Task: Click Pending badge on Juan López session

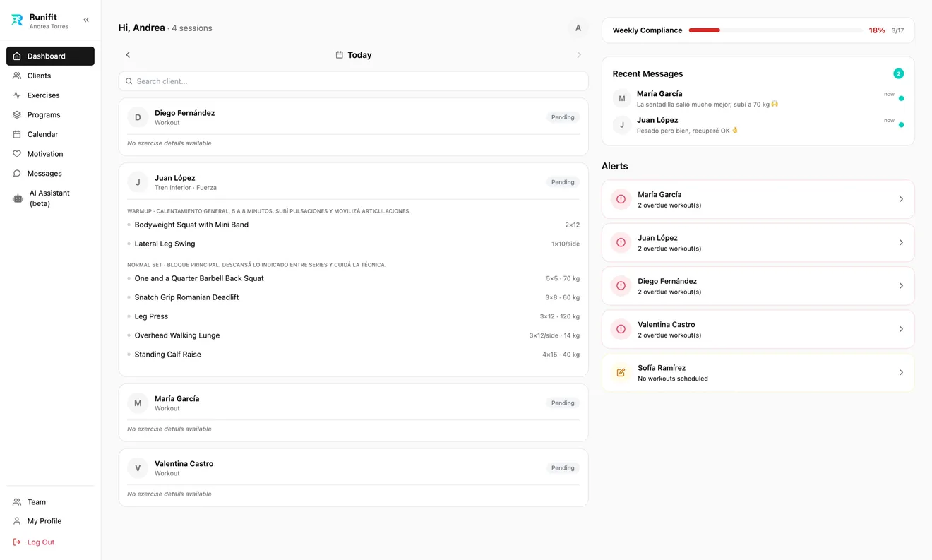Action: tap(563, 182)
